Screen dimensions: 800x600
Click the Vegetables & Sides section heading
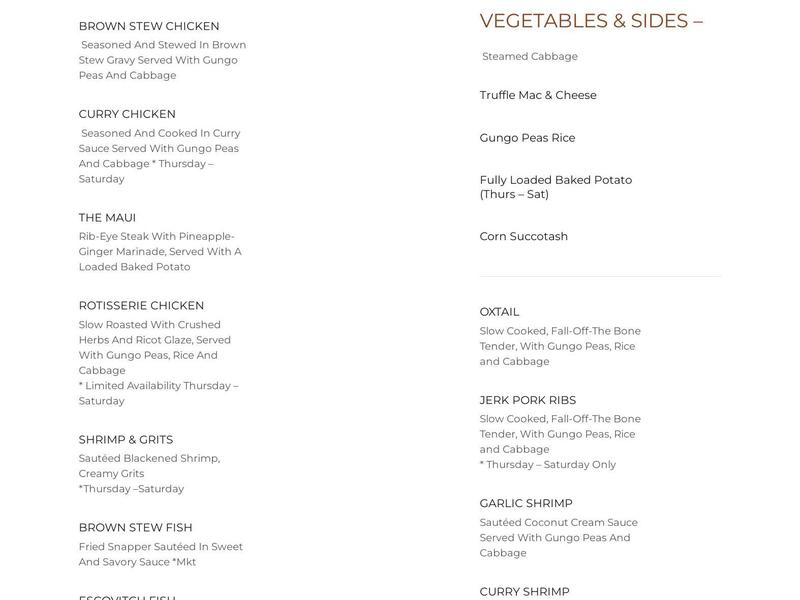[591, 21]
